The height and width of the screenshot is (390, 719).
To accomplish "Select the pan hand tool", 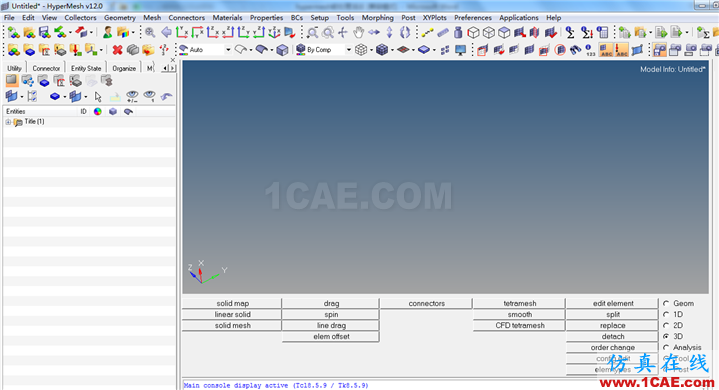I will (x=358, y=33).
